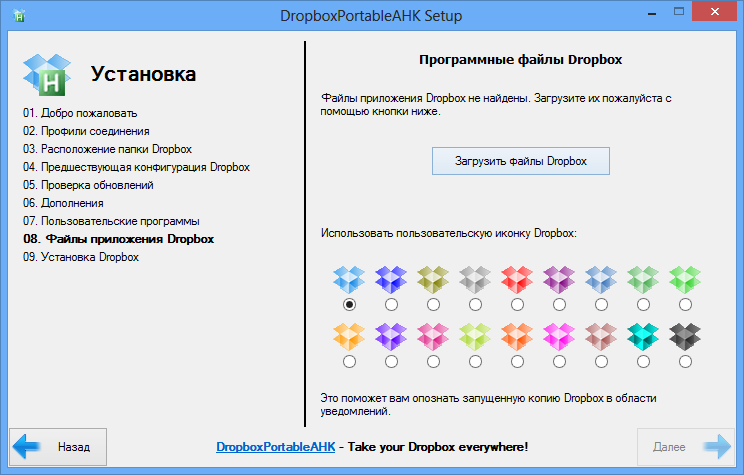Open the DropboxPortableAHK hyperlink
Viewport: 744px width, 475px height.
coord(276,447)
